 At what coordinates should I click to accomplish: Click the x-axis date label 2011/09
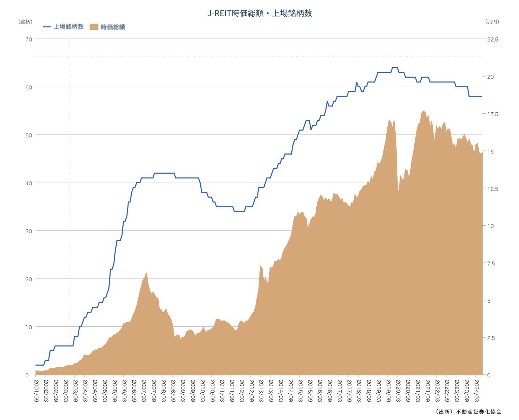click(x=232, y=391)
